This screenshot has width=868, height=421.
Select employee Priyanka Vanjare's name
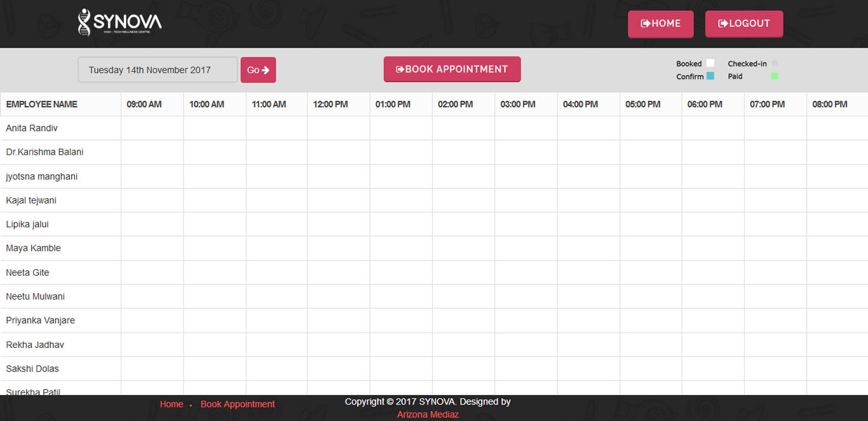click(x=41, y=321)
